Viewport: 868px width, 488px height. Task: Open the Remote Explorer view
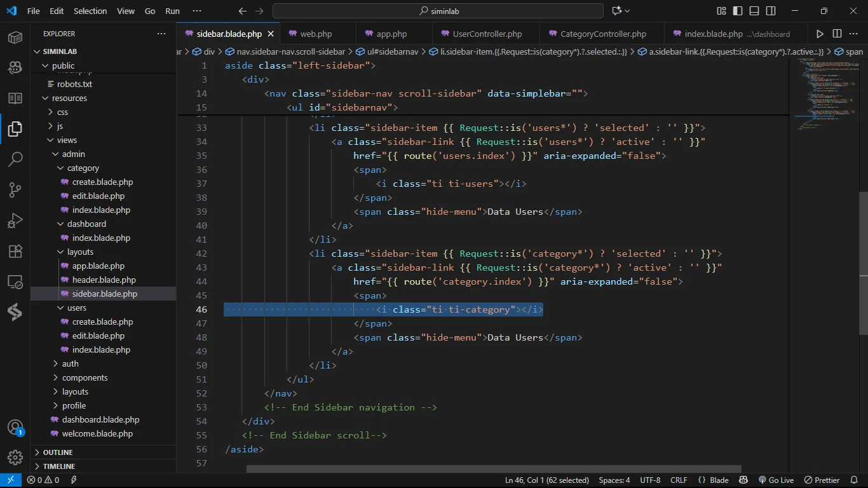click(x=15, y=281)
